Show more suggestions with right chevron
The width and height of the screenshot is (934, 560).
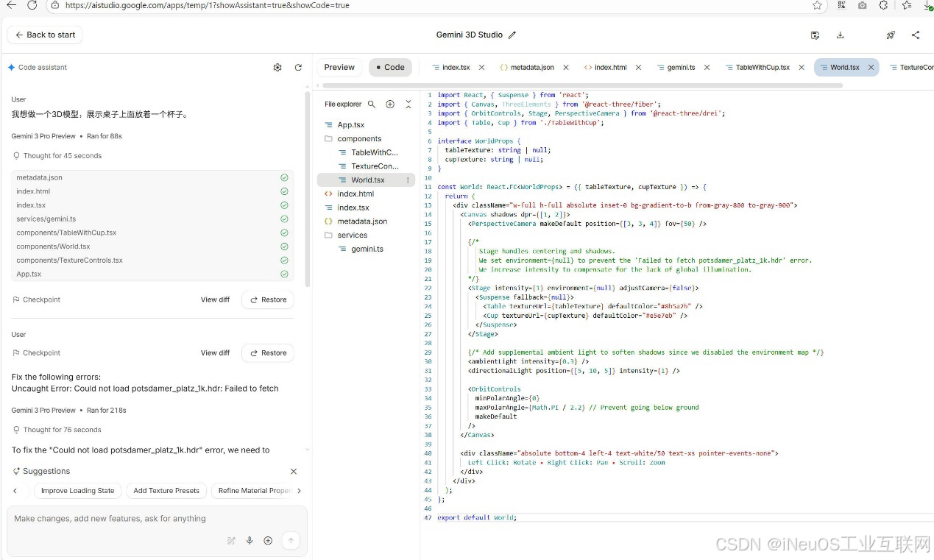(x=299, y=491)
